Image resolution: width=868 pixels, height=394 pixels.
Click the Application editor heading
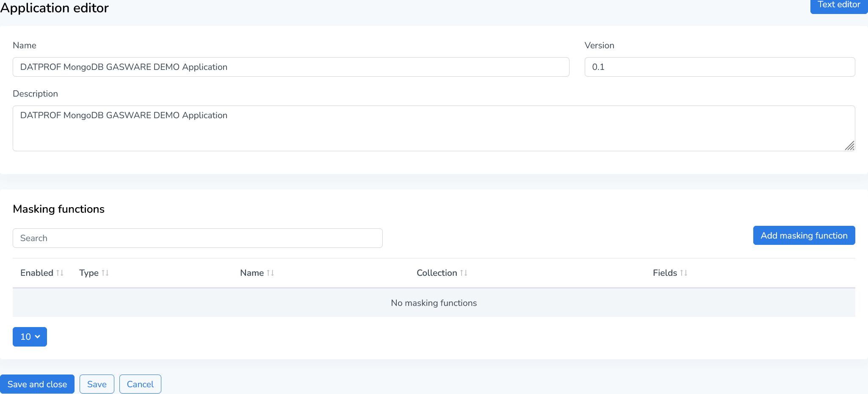tap(54, 8)
